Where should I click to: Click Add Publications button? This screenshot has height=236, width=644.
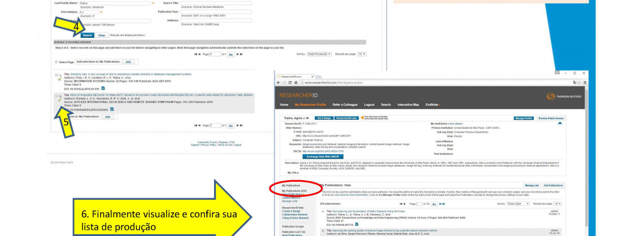coord(554,186)
